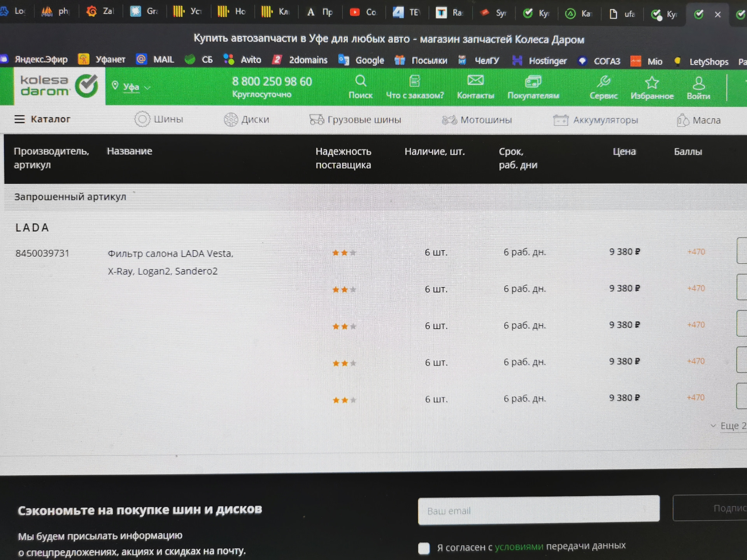Open the СБ bookmark

(199, 59)
